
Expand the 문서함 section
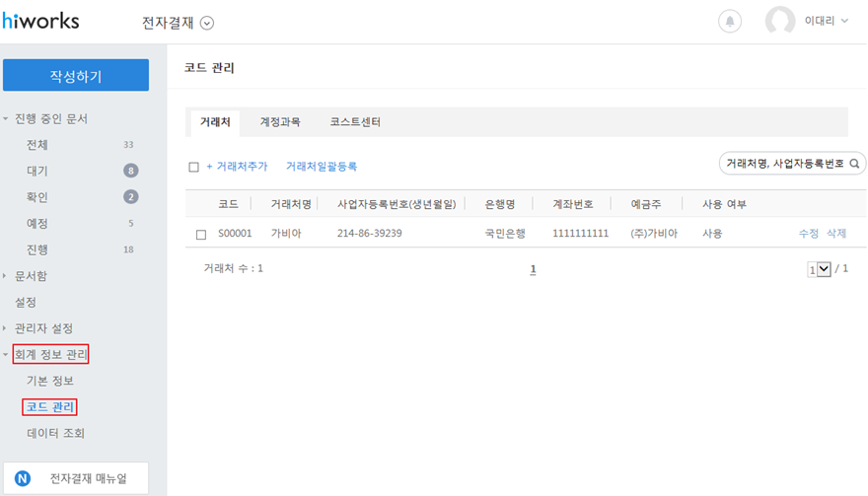(x=5, y=276)
